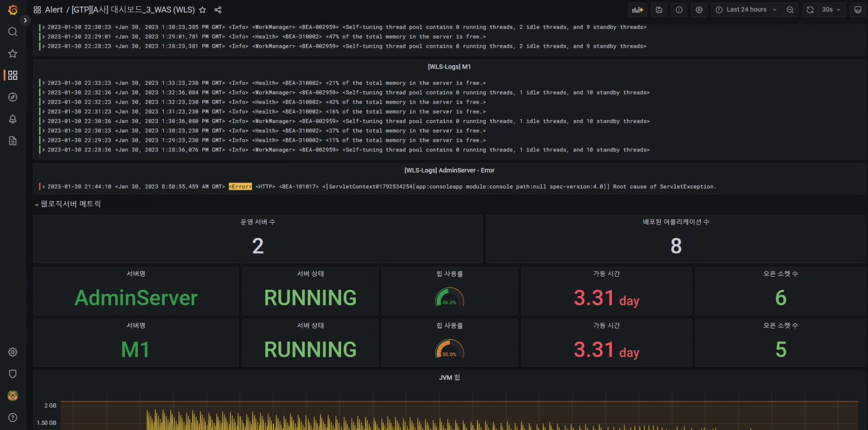868x430 pixels.
Task: Open the JVM 힙 panel title
Action: (449, 377)
